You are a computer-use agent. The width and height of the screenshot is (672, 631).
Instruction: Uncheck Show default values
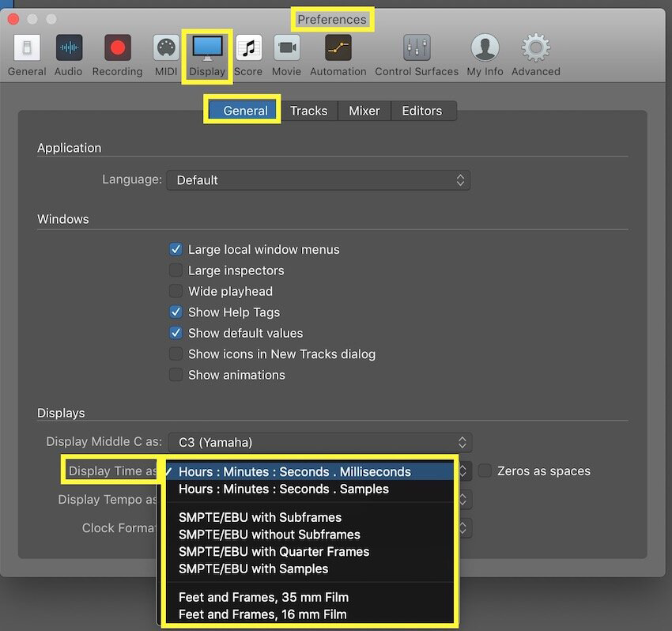[x=176, y=333]
